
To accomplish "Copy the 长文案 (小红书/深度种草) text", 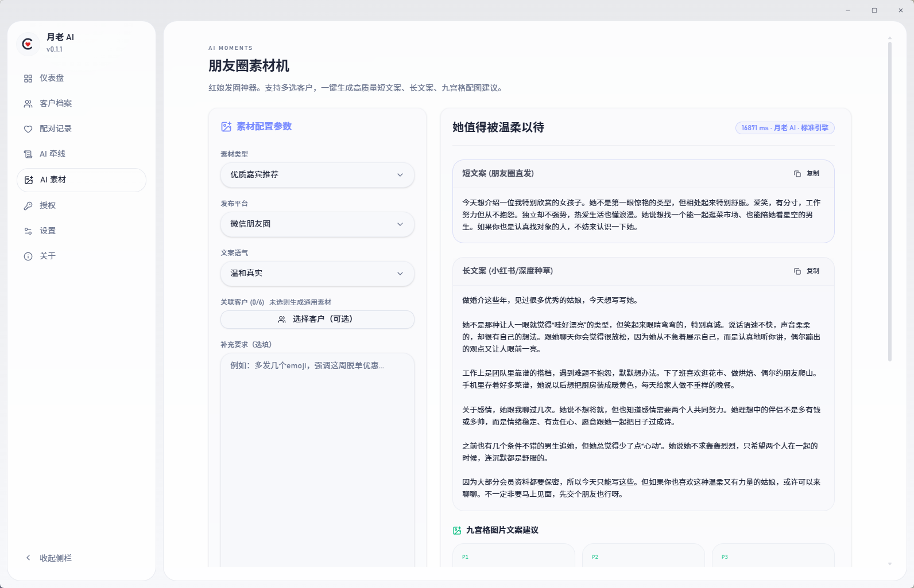I will click(x=807, y=271).
